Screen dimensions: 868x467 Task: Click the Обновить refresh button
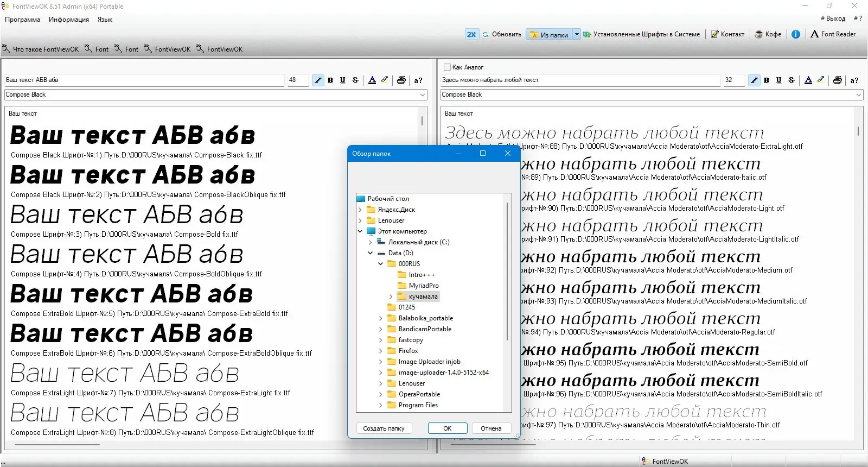[x=502, y=34]
